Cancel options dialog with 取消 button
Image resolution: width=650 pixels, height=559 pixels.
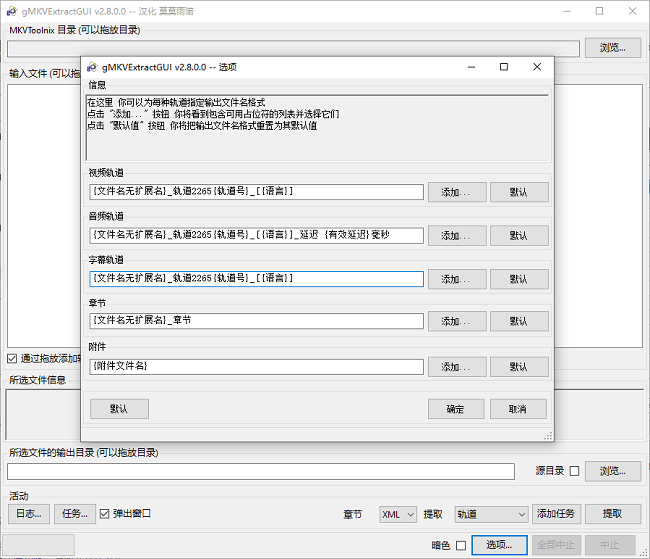coord(518,409)
